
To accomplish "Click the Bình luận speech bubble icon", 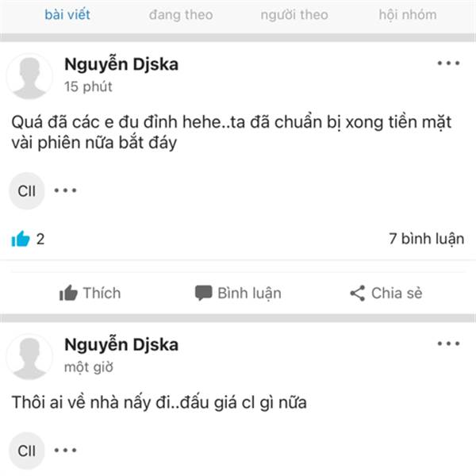I will [203, 293].
